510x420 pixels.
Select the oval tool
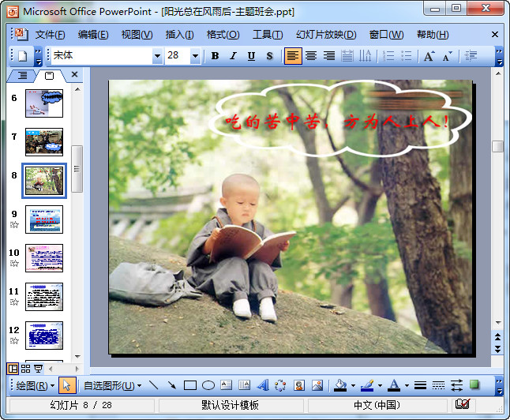click(208, 385)
